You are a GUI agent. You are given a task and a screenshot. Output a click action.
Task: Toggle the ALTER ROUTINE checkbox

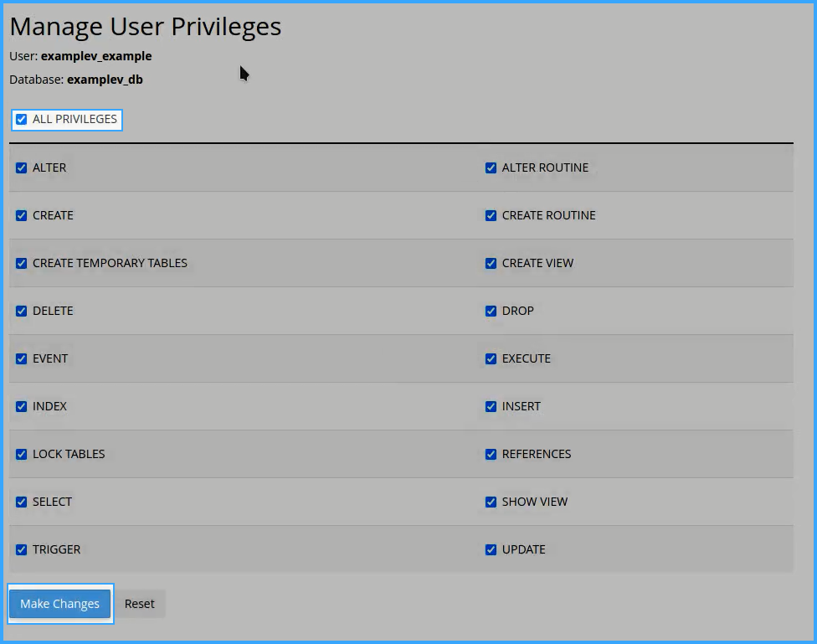pyautogui.click(x=491, y=168)
